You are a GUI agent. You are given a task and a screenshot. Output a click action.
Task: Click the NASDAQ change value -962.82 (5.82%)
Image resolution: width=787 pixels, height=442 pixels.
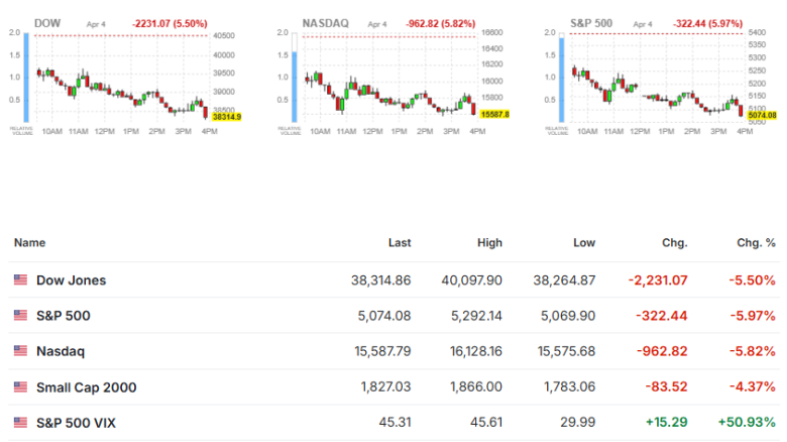440,24
